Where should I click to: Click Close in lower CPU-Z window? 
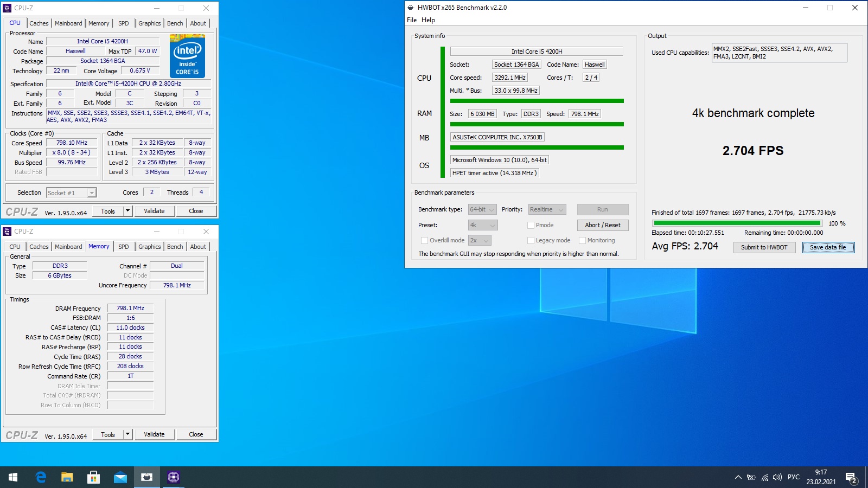click(x=196, y=434)
